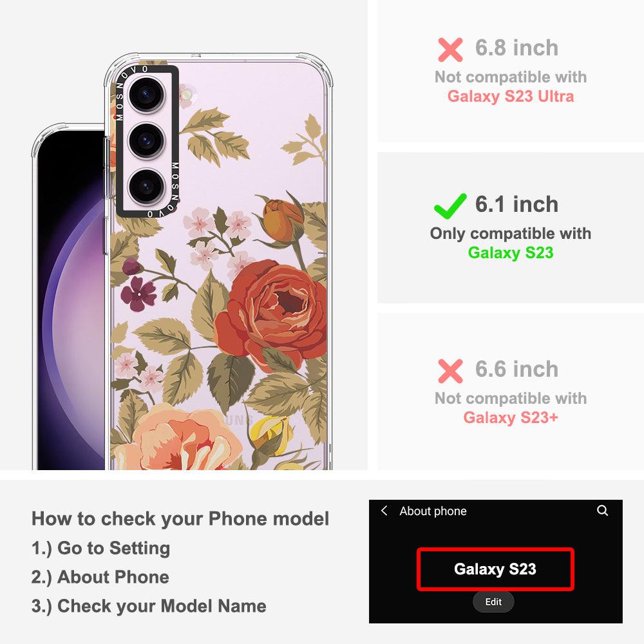The width and height of the screenshot is (644, 644).
Task: Tap the search magnifier icon
Action: coord(602,511)
